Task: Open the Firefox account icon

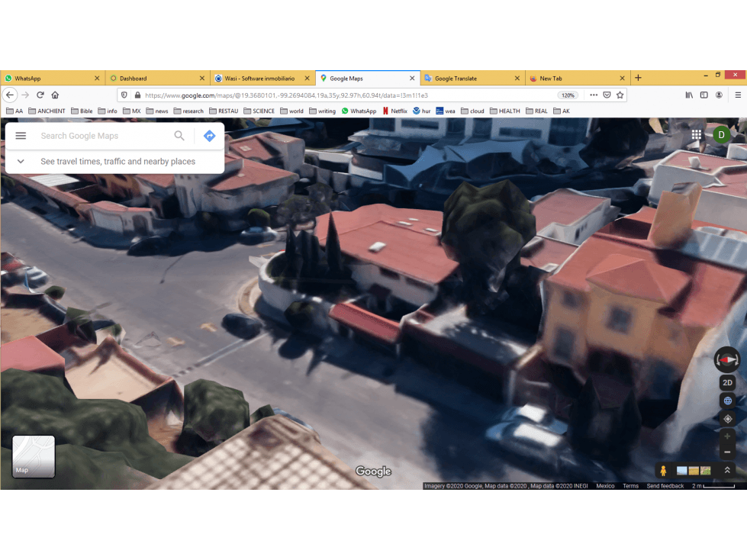Action: coord(719,95)
